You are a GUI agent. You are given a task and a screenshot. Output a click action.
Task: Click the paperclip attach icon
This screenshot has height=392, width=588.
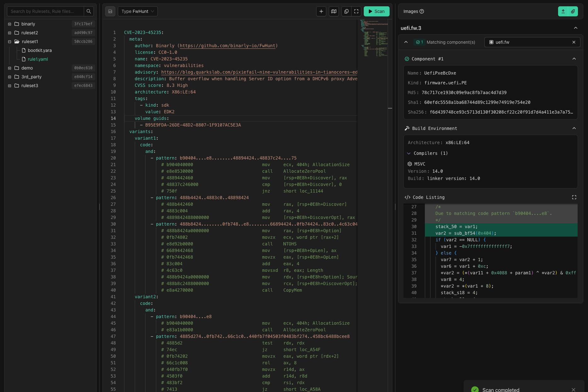point(573,11)
